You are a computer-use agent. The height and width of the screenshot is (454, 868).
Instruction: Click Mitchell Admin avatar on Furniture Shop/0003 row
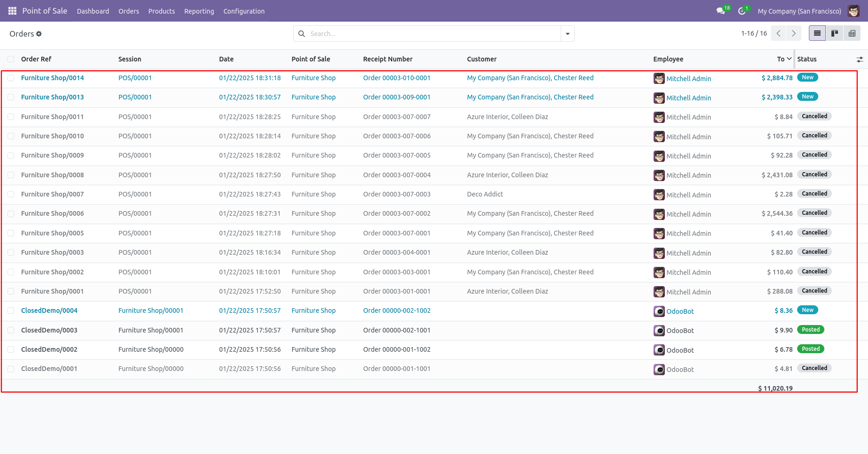[659, 253]
